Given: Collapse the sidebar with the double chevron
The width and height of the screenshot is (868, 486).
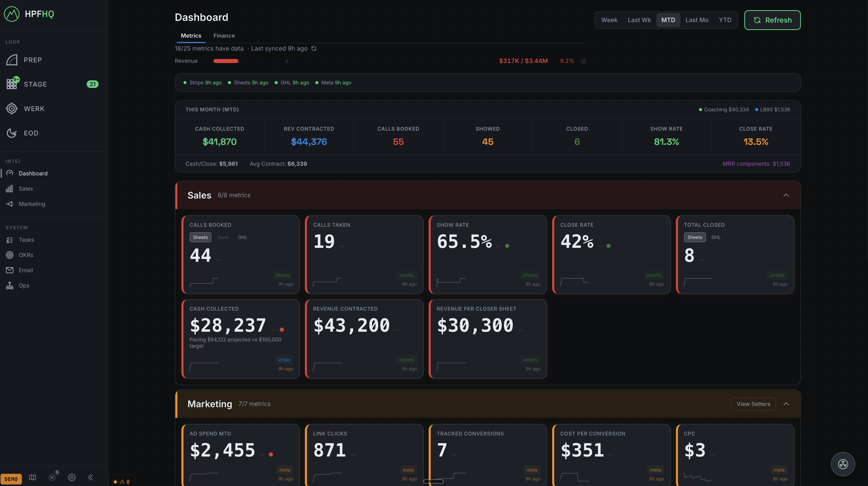Looking at the screenshot, I should point(90,477).
